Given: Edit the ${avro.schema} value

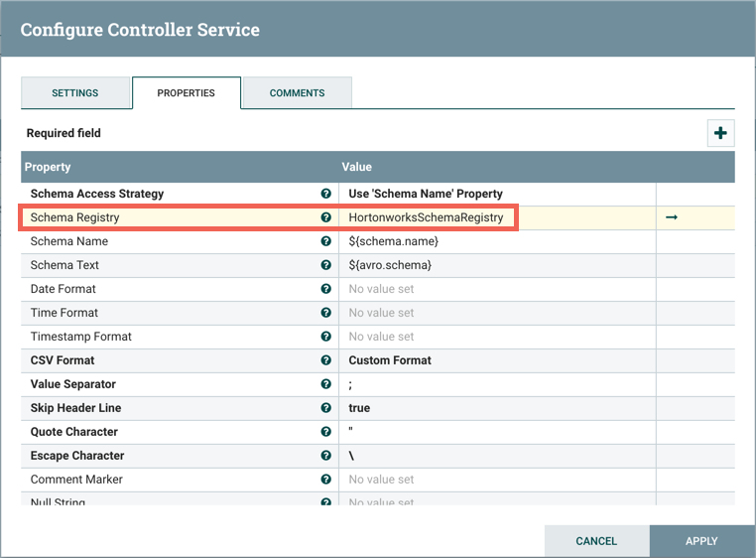Looking at the screenshot, I should [497, 265].
